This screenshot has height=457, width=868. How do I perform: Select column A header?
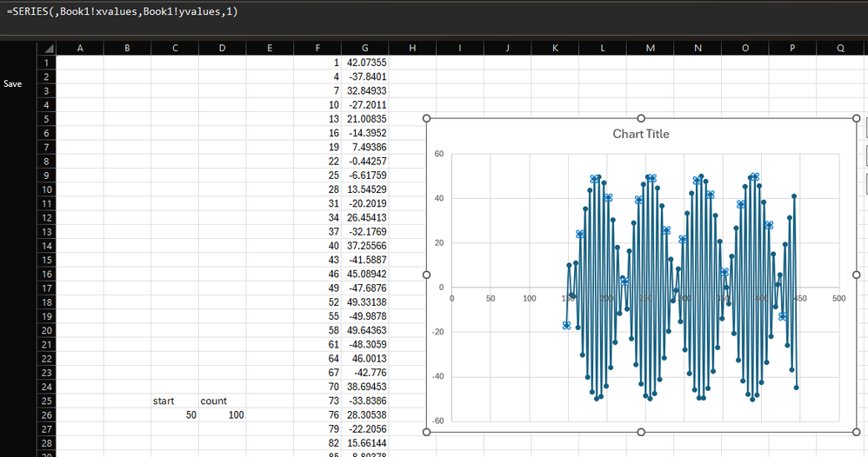[x=80, y=48]
